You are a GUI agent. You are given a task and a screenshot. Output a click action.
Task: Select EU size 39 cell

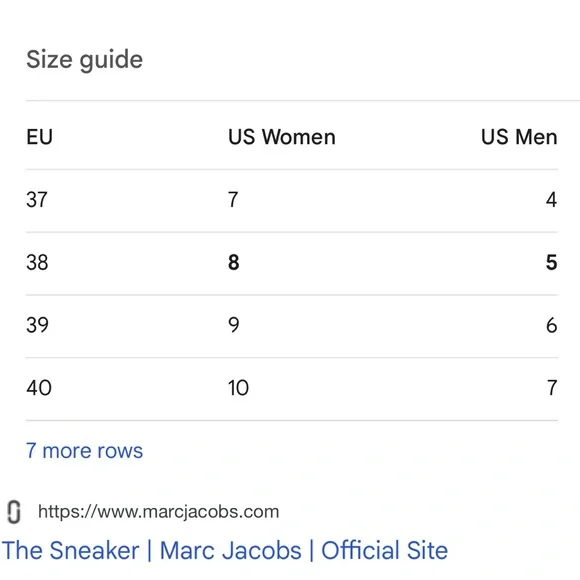tap(37, 325)
